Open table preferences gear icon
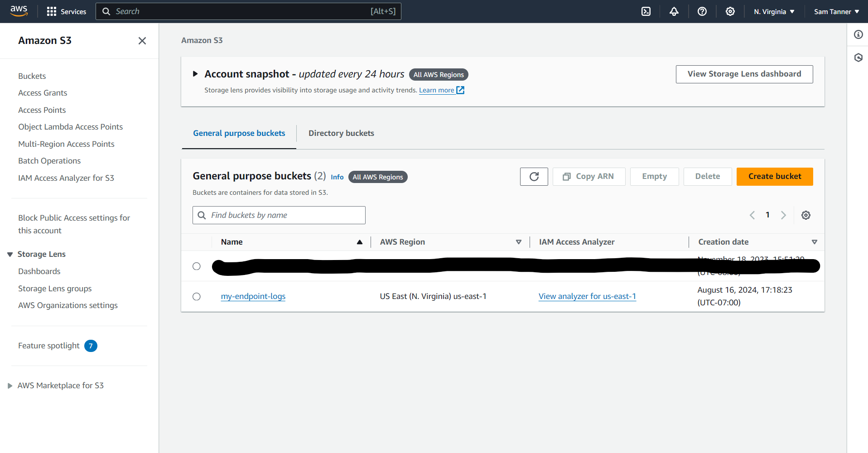 805,215
